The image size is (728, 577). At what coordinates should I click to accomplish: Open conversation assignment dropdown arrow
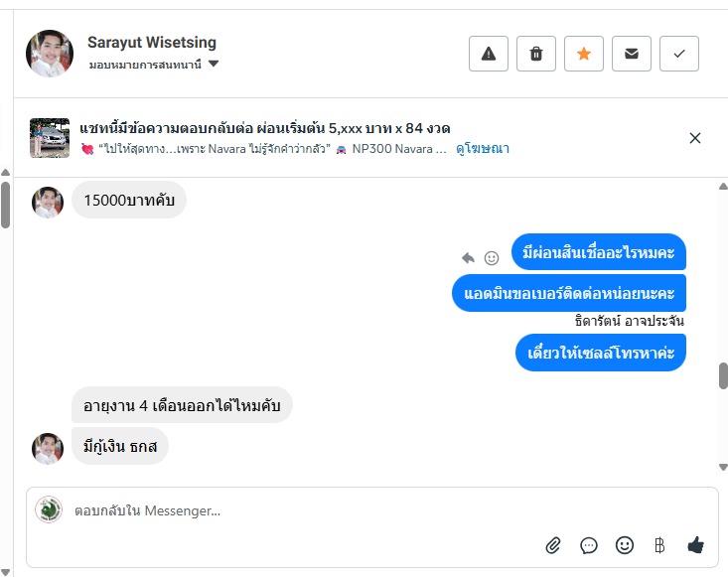(214, 65)
